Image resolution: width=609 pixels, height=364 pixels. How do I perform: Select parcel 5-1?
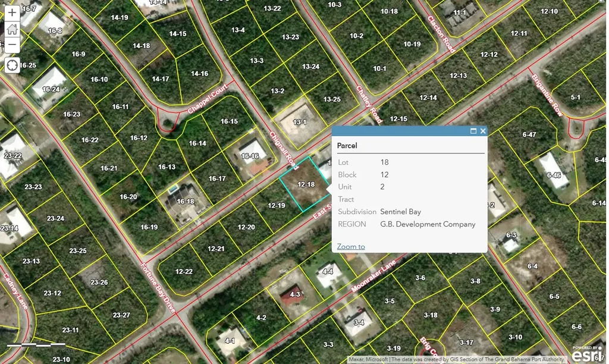click(576, 97)
